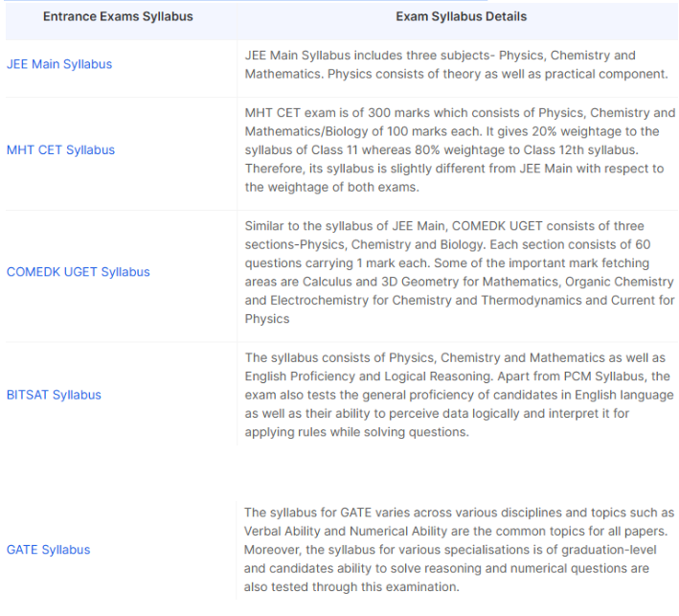Click the blank gap above the GATE row
This screenshot has height=616, width=679.
click(339, 473)
